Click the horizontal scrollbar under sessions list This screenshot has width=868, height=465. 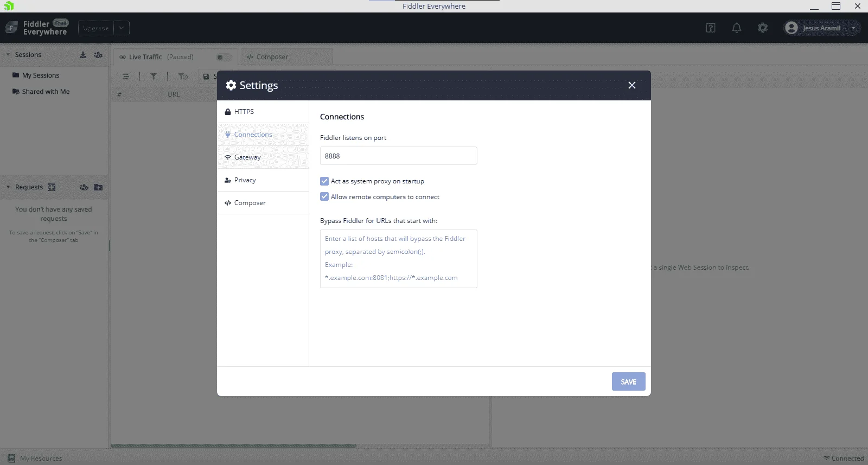(233, 446)
